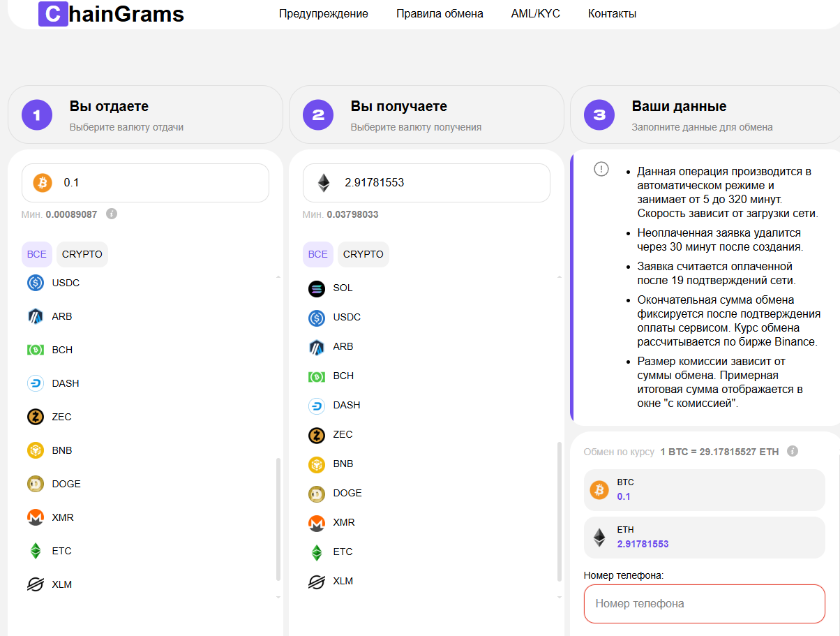Open the Ethereum currency selector in receive field
This screenshot has width=840, height=636.
(x=324, y=183)
